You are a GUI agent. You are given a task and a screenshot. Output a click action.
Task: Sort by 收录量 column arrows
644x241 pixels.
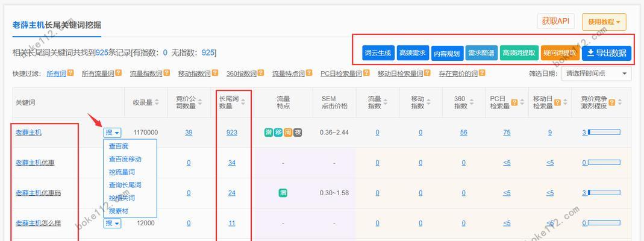point(157,102)
